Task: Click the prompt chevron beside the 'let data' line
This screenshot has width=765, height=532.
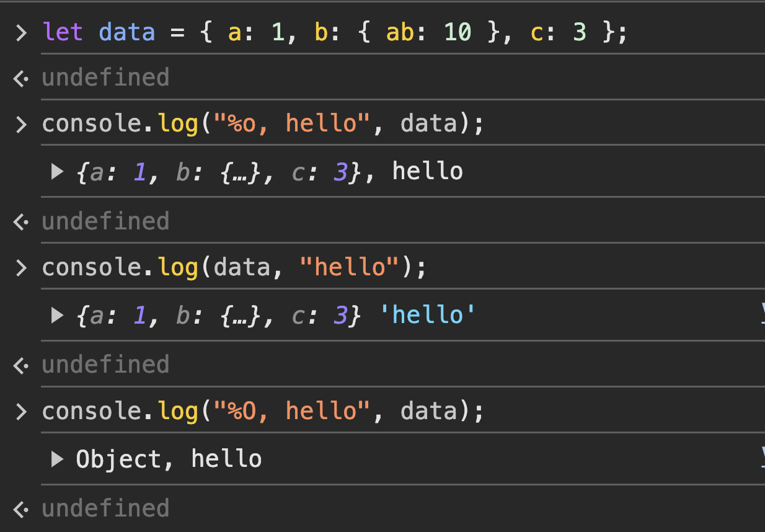Action: [21, 32]
